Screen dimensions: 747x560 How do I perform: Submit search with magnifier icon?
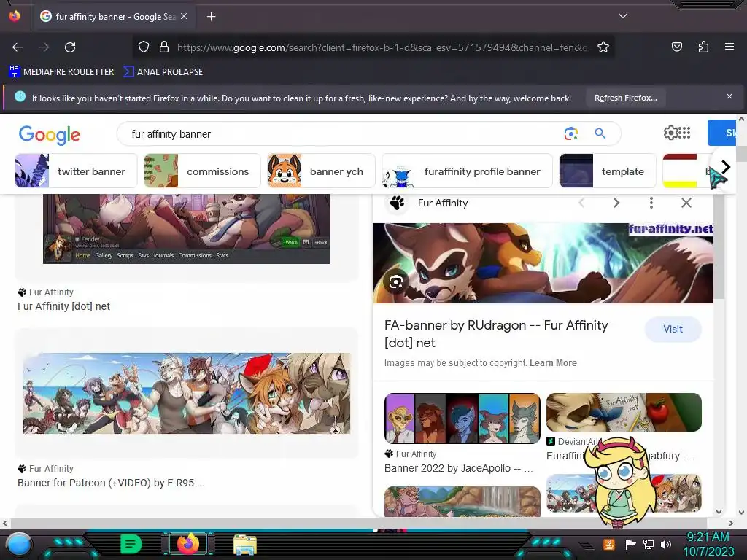(600, 133)
